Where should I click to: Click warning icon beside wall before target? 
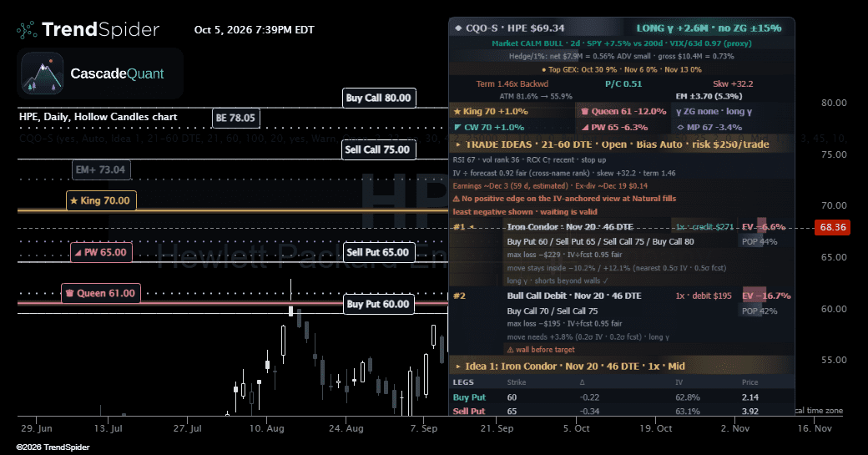(511, 350)
